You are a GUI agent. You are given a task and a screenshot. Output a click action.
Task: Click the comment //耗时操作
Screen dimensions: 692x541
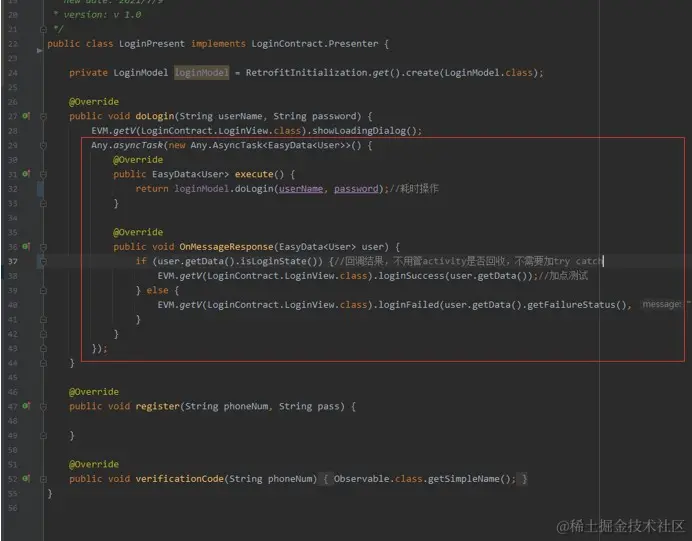pos(414,189)
